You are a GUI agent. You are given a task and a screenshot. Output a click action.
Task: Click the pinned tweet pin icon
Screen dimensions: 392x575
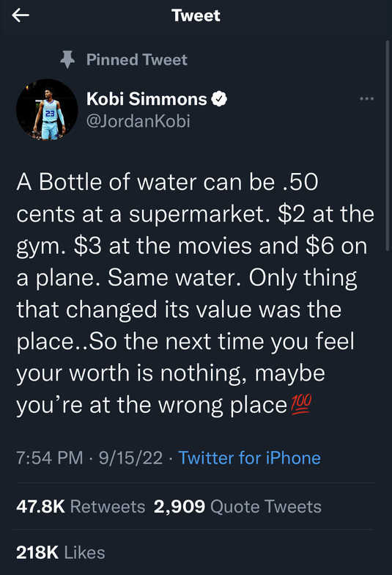(67, 60)
